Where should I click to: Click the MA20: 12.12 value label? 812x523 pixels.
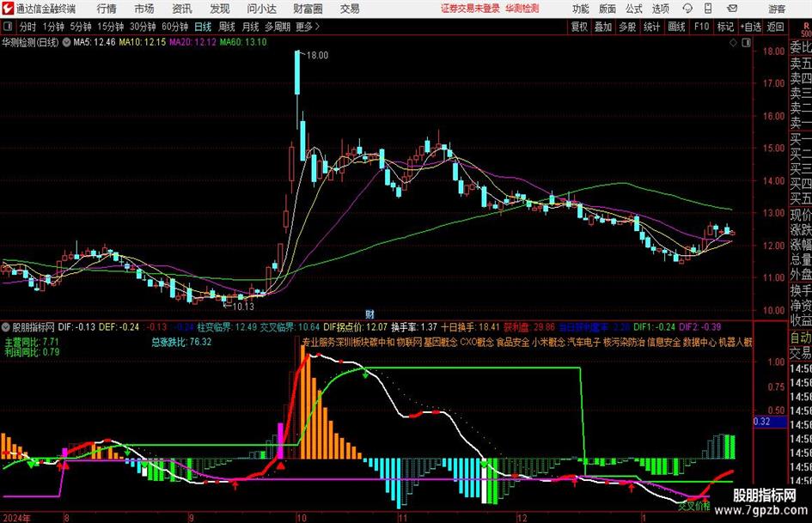point(192,42)
